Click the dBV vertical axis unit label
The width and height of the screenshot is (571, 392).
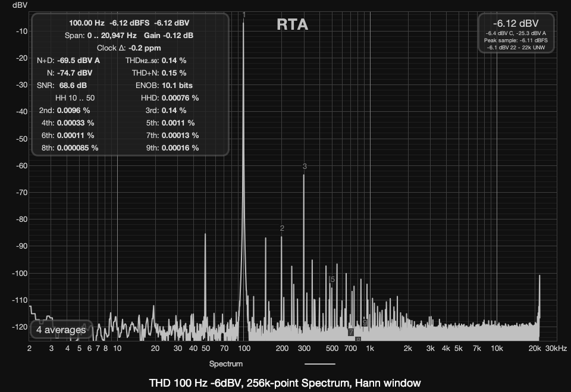coord(12,4)
